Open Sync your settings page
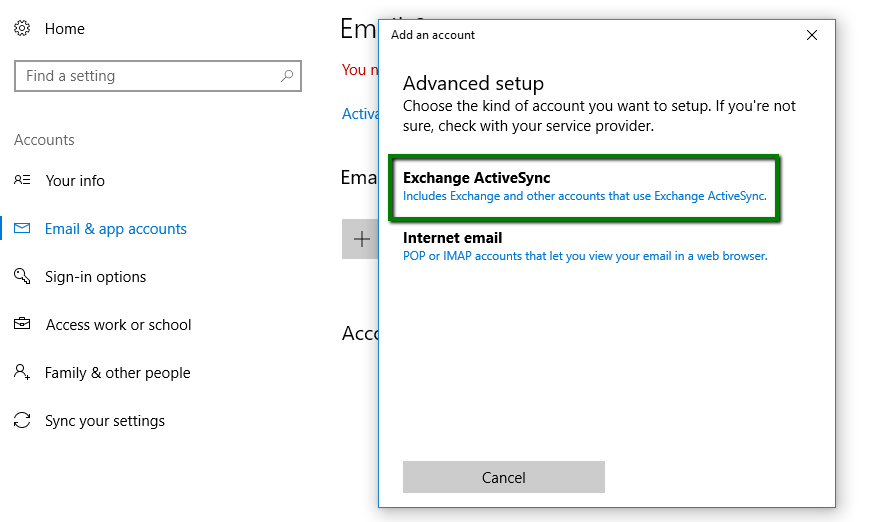Screen dimensions: 885x522 pyautogui.click(x=105, y=421)
